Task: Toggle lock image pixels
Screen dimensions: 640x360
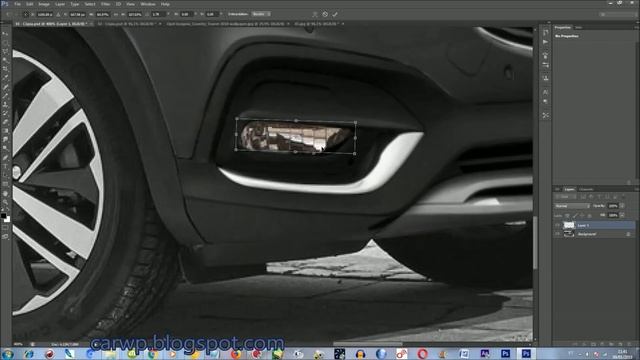Action: pyautogui.click(x=576, y=216)
